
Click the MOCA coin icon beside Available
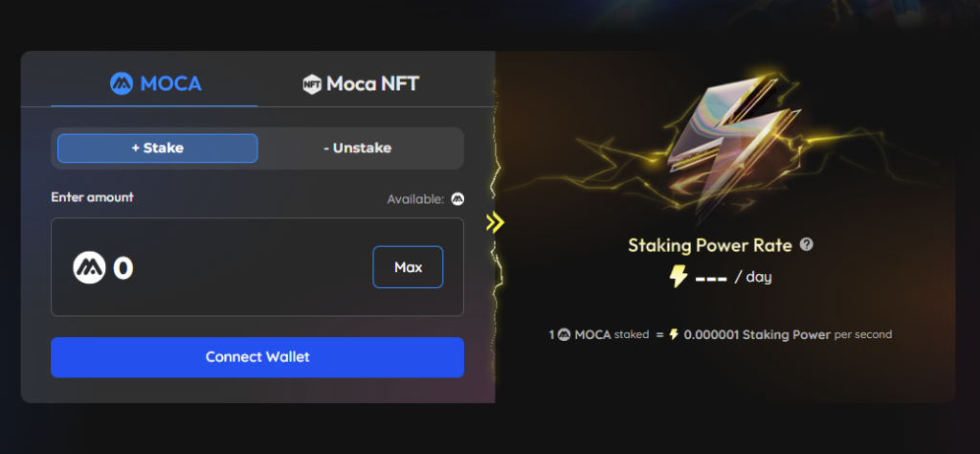click(457, 199)
